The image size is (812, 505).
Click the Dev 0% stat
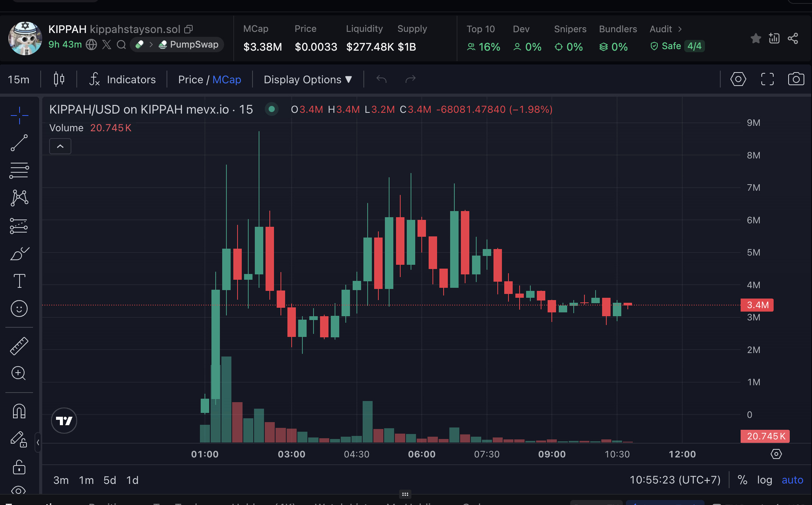tap(527, 38)
